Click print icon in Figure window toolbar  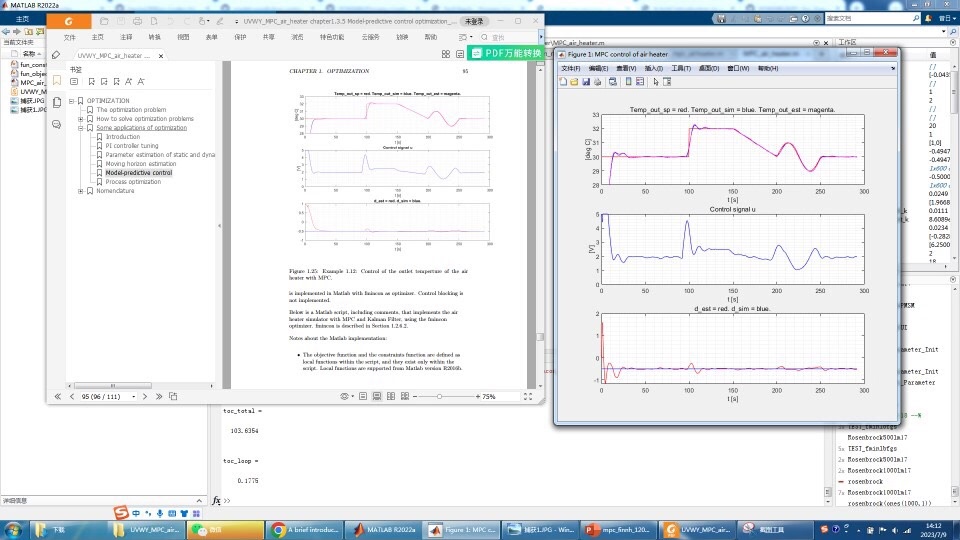598,82
